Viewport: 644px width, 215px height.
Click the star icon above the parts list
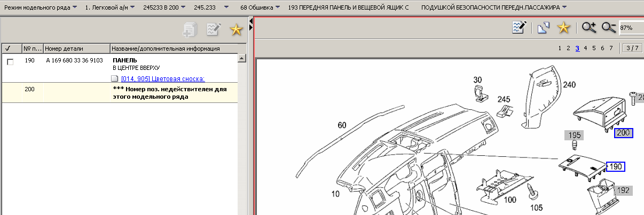coord(236,30)
